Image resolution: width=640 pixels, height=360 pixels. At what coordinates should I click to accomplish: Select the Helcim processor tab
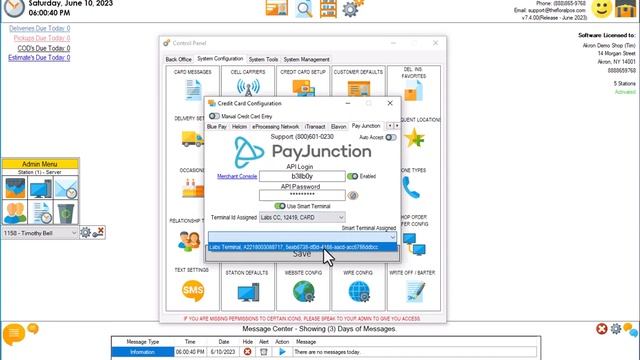239,127
